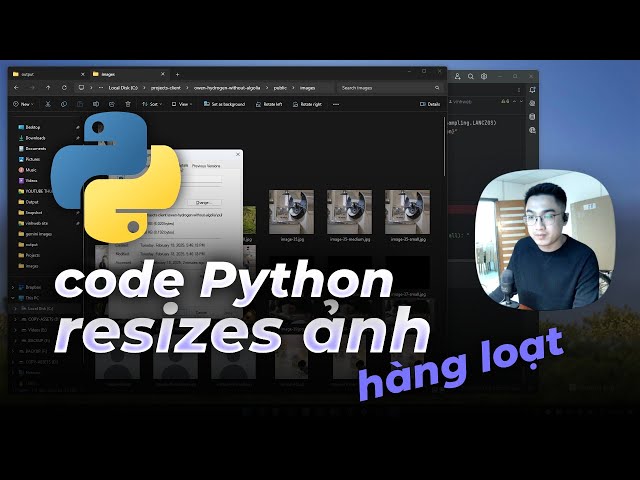Share the selected file via toolbar icon
Viewport: 640px width, 480px height.
tap(112, 104)
